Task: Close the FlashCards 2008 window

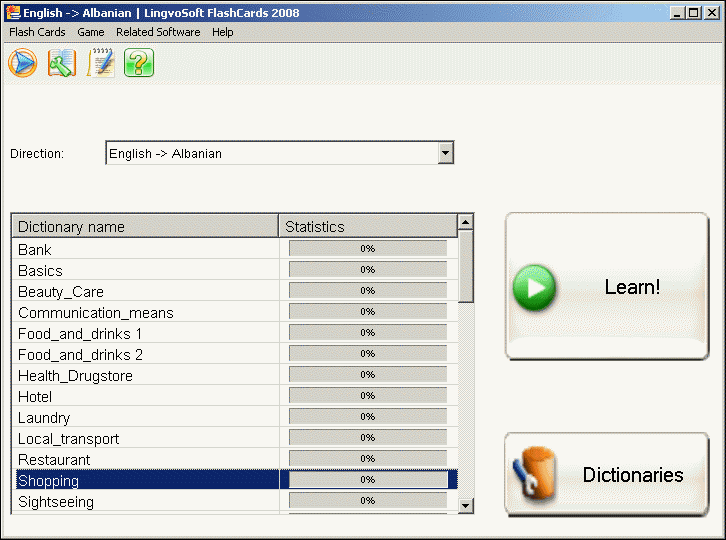Action: tap(712, 13)
